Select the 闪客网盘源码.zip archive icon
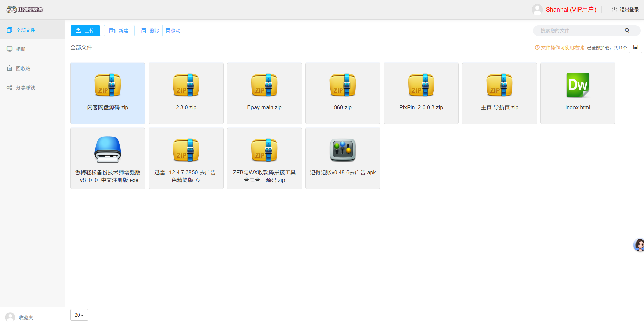 click(107, 85)
